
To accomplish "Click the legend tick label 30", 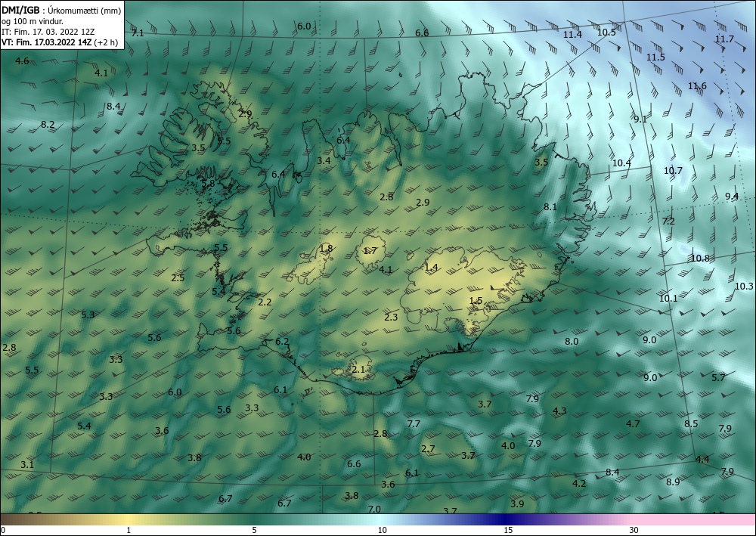I will tap(634, 530).
